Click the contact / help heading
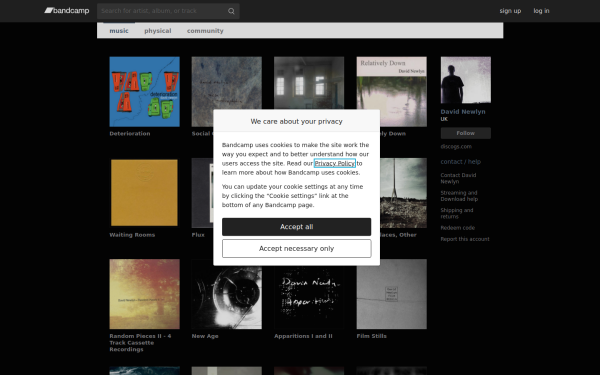 [460, 161]
